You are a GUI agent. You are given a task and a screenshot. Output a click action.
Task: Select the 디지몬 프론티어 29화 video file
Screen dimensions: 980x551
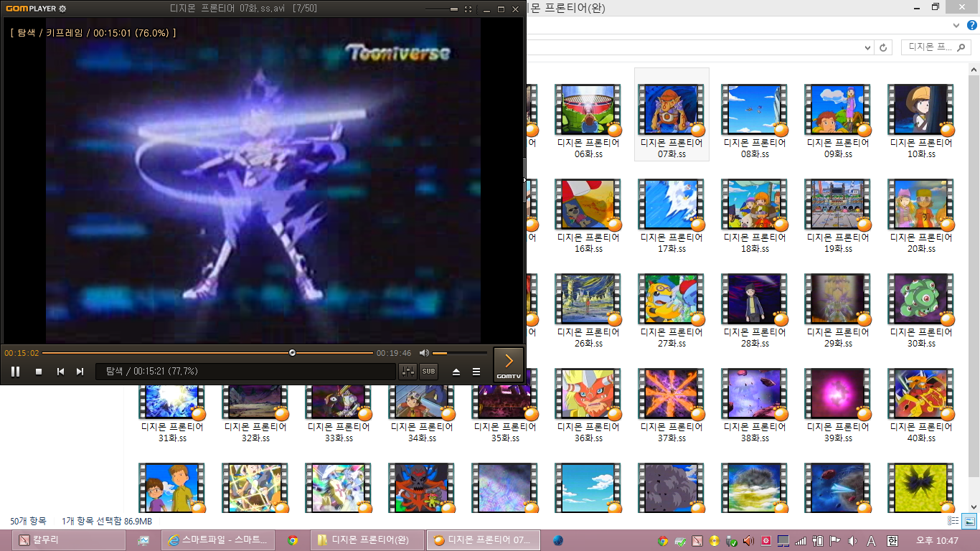pos(838,311)
